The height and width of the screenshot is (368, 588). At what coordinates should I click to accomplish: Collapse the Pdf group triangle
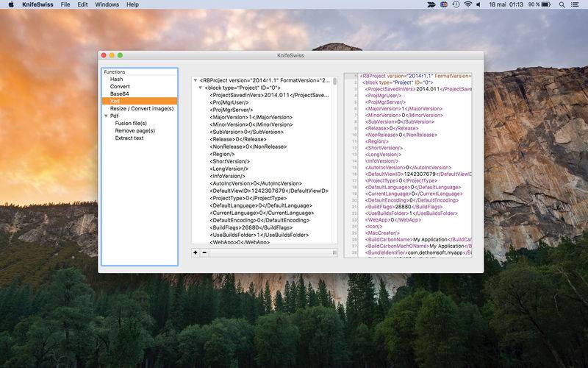pyautogui.click(x=106, y=116)
